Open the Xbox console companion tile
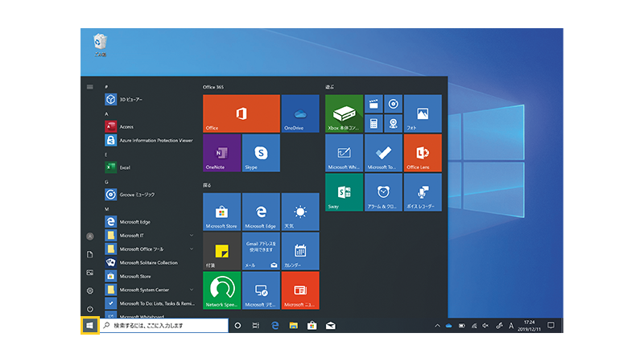 click(345, 113)
